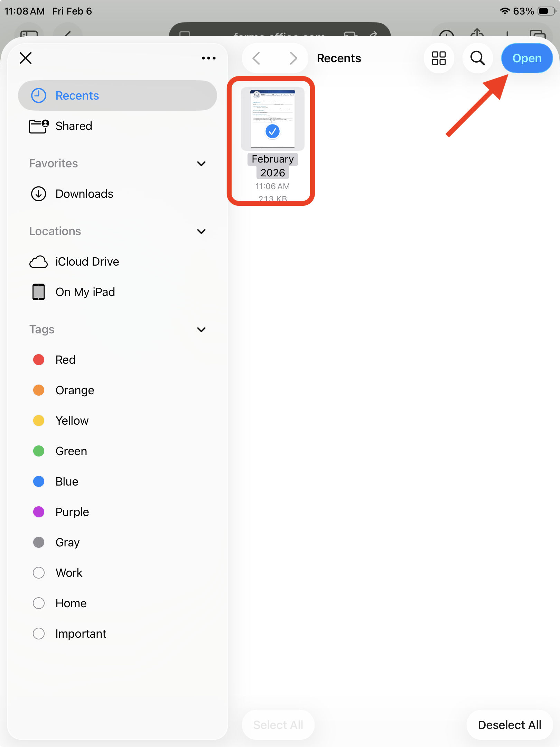This screenshot has height=747, width=560.
Task: Tap the Recents title heading
Action: 339,58
